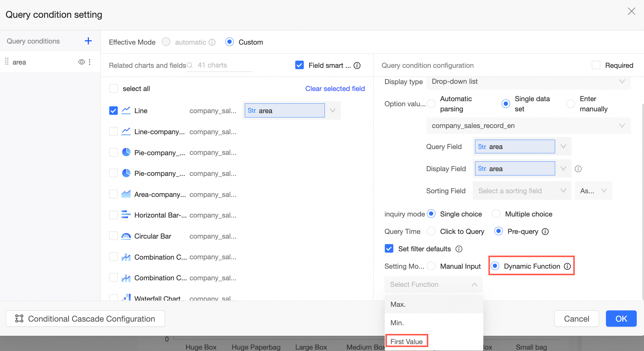This screenshot has height=351, width=644.
Task: Click the Circular Bar chart icon
Action: [126, 236]
